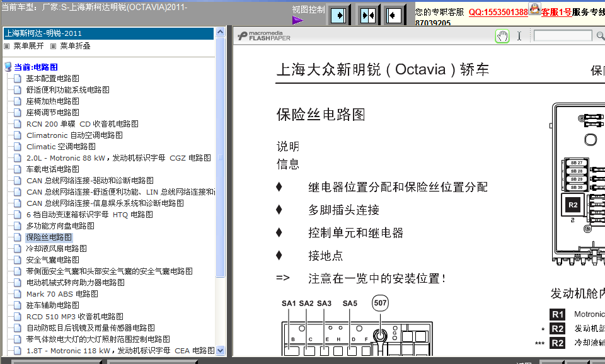605x364 pixels.
Task: Click 接地点 bullet text
Action: point(326,256)
